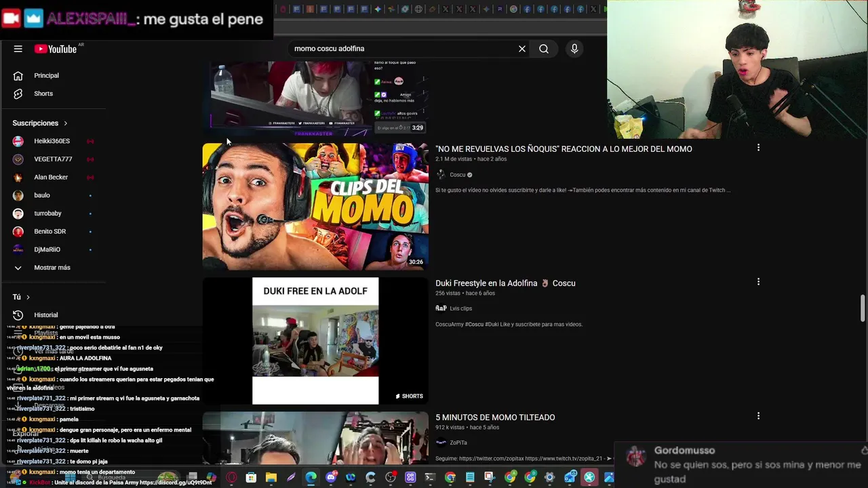This screenshot has height=488, width=868.
Task: Expand the Suscripciones section
Action: [x=40, y=123]
